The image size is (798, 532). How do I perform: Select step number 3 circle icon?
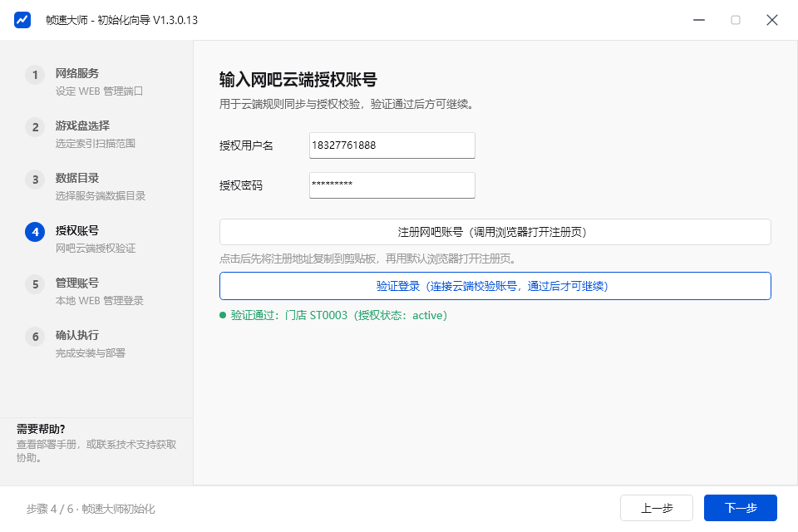coord(35,180)
